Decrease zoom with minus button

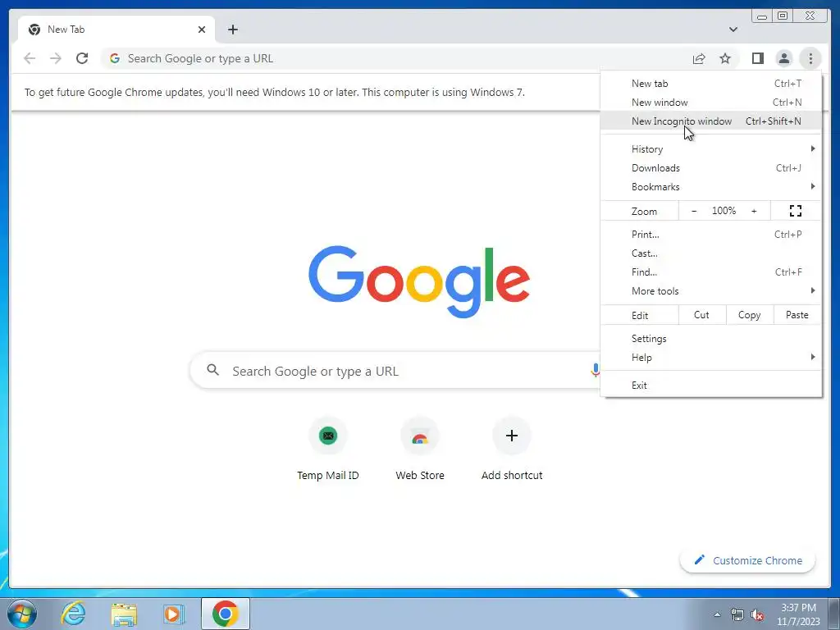click(x=694, y=211)
